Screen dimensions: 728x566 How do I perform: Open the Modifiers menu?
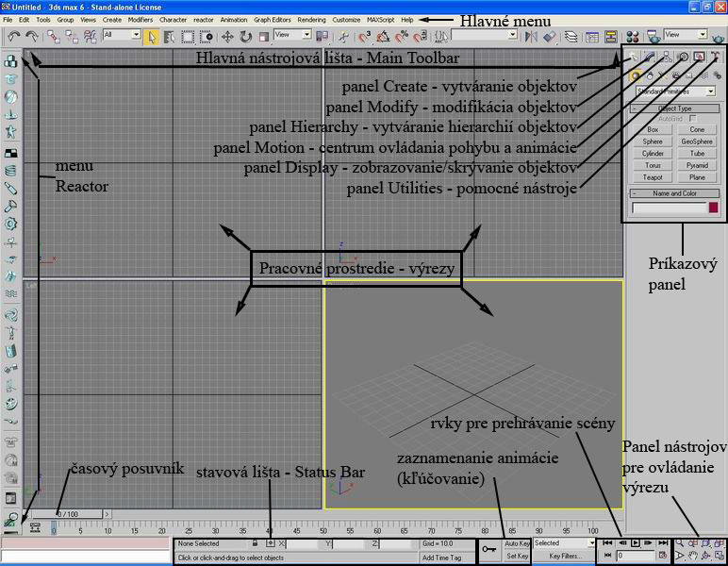pos(141,20)
